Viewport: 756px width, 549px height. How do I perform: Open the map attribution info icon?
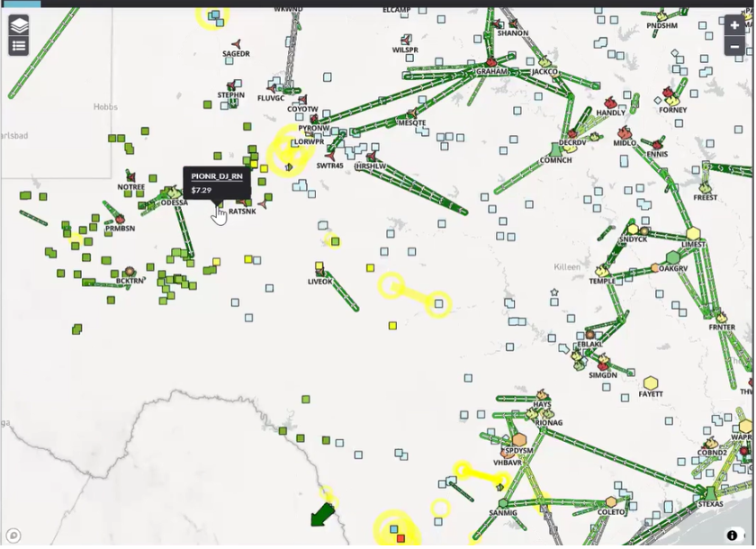732,535
